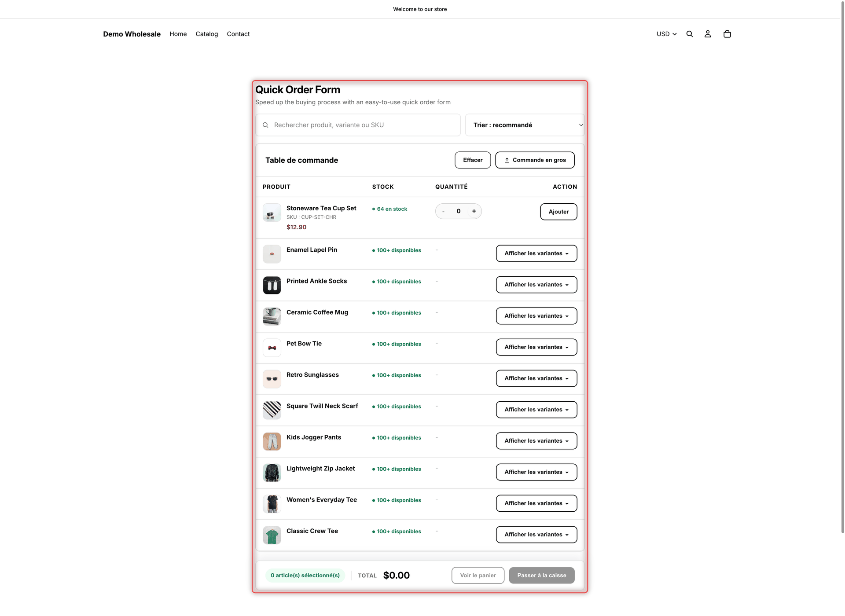Open the Trier : recommandé sort dropdown
Image resolution: width=845 pixels, height=616 pixels.
tap(525, 125)
